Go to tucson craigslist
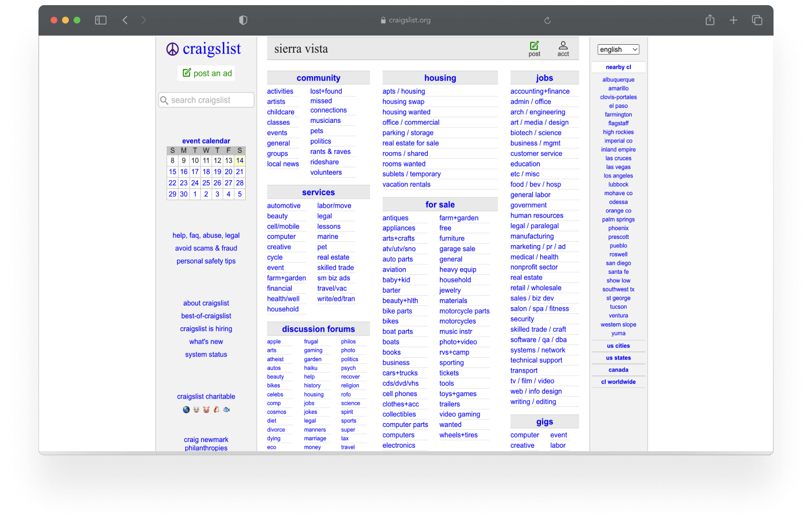Screen dimensions: 812x527 point(618,307)
